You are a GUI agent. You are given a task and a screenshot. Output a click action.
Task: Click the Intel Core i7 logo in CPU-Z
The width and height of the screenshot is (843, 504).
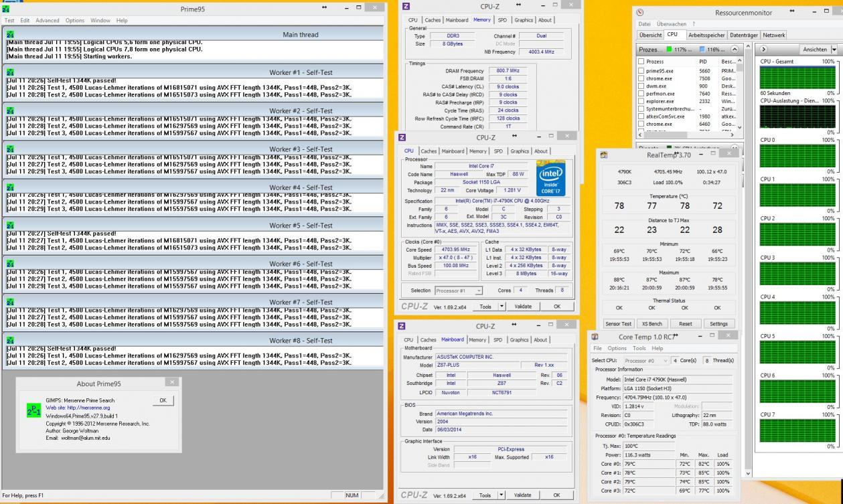[550, 179]
